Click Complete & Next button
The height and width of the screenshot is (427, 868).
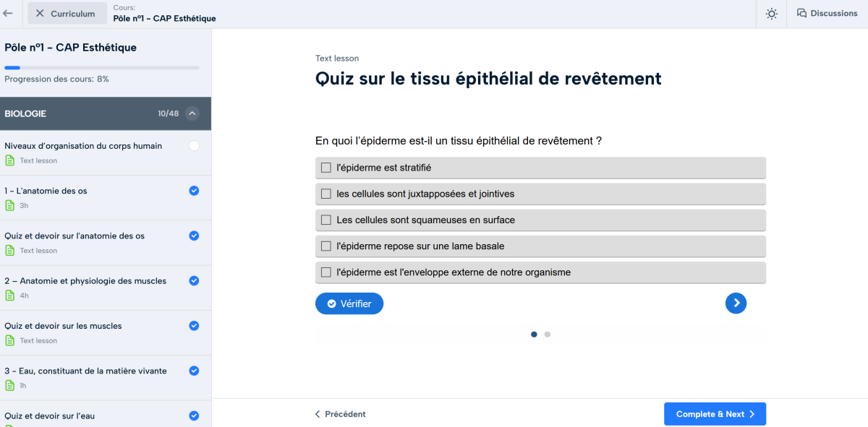point(715,414)
